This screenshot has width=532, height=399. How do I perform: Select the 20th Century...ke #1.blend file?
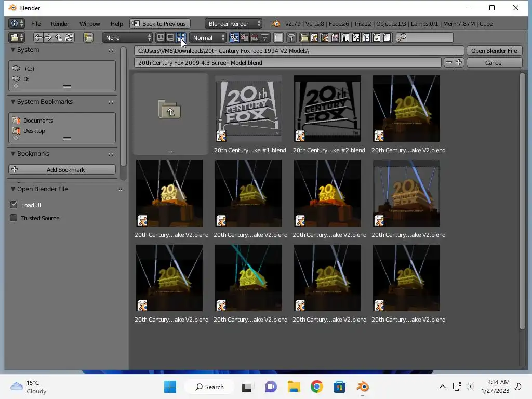coord(250,114)
